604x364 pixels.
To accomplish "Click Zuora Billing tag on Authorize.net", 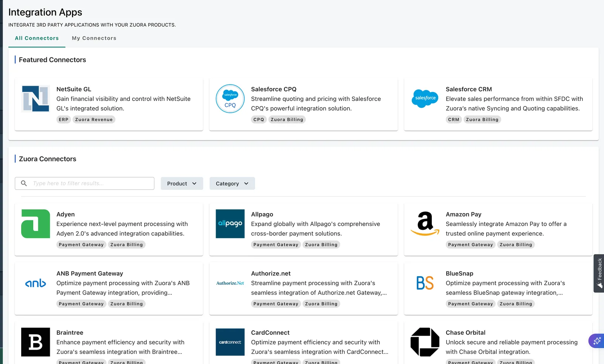I will [x=321, y=304].
